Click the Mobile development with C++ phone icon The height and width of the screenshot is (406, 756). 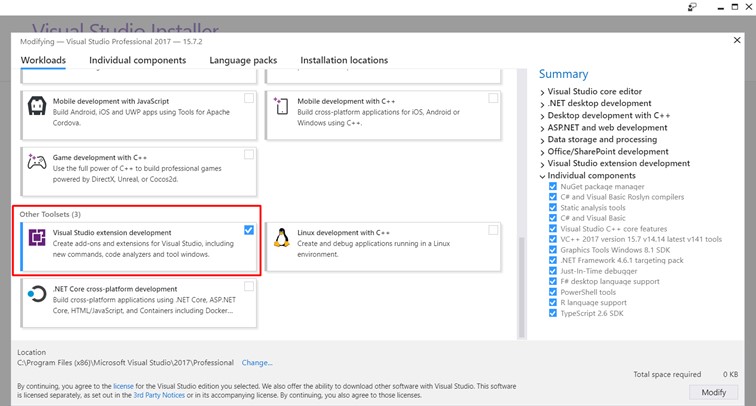pos(281,106)
